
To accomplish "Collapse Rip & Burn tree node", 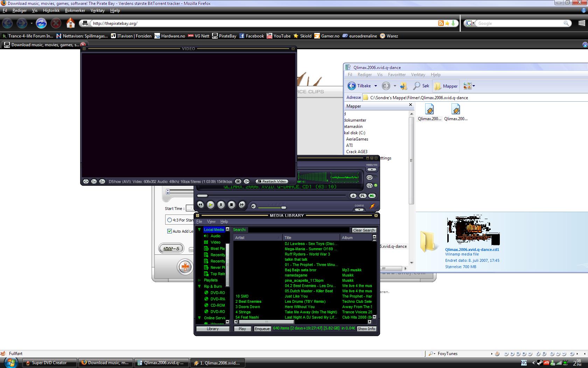I will 199,286.
